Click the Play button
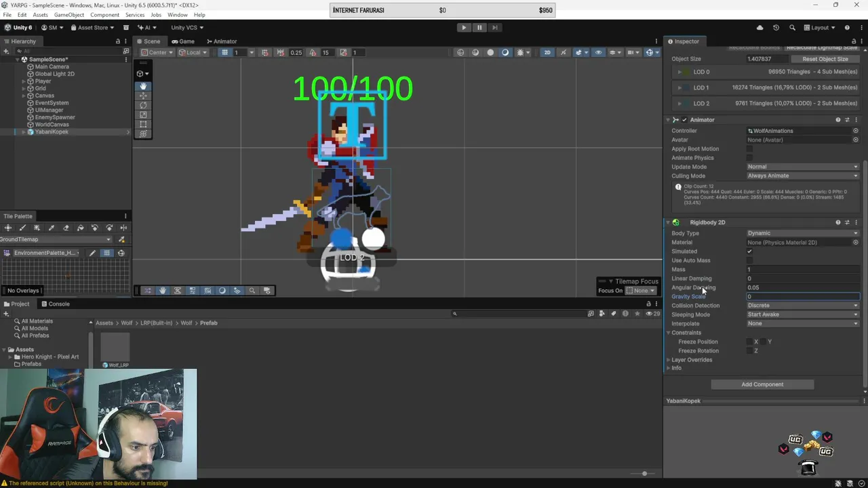The image size is (868, 488). (464, 28)
